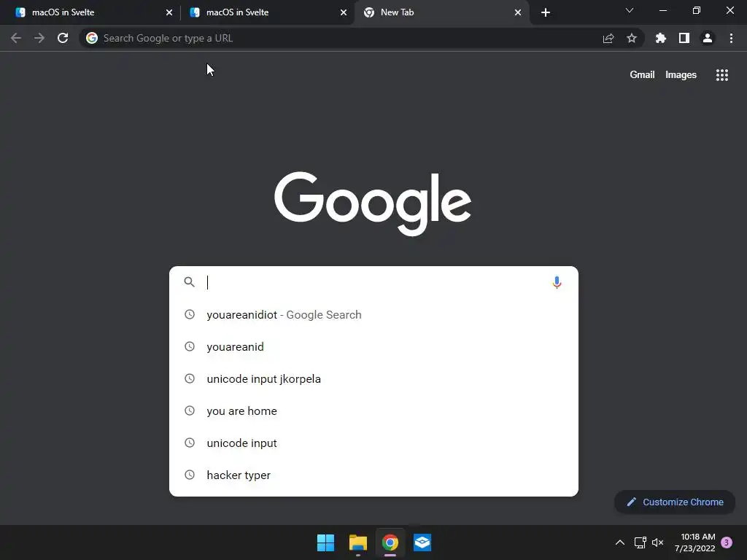Launch File Explorer from the taskbar

tap(357, 542)
